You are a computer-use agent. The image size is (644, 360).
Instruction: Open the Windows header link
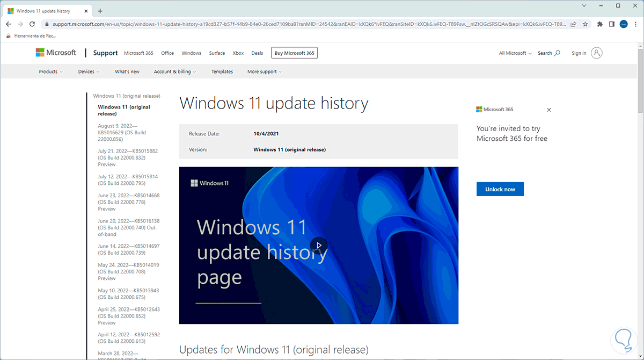point(192,53)
